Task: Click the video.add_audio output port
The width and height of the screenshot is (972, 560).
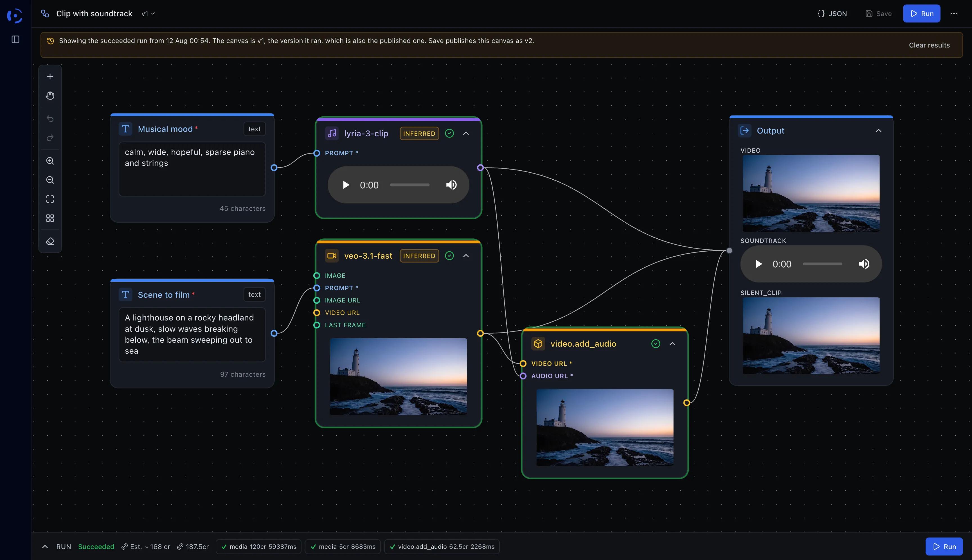Action: [687, 403]
